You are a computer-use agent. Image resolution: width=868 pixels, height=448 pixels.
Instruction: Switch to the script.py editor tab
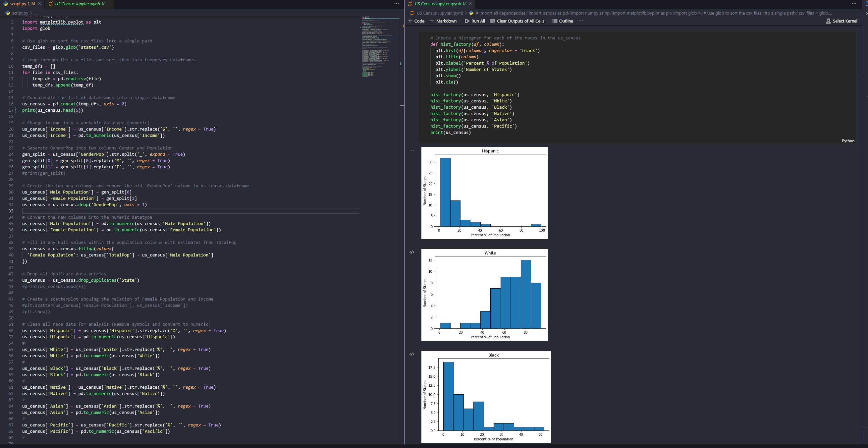coord(22,4)
